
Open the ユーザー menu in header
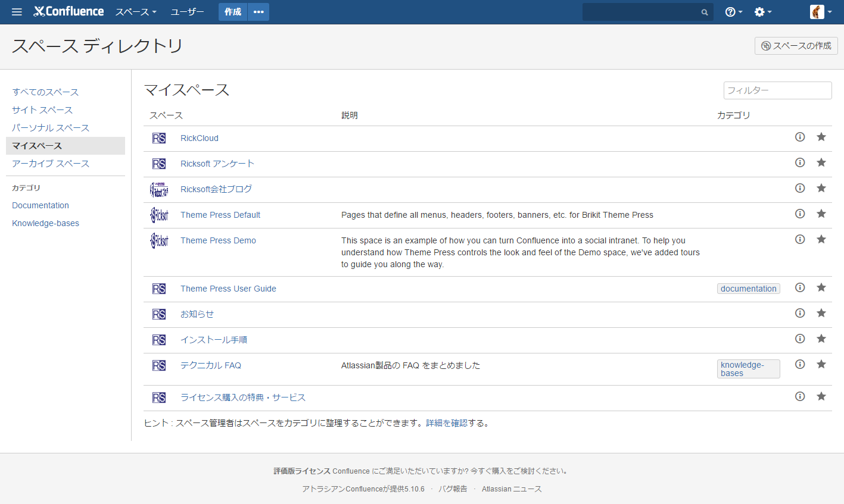click(x=187, y=12)
